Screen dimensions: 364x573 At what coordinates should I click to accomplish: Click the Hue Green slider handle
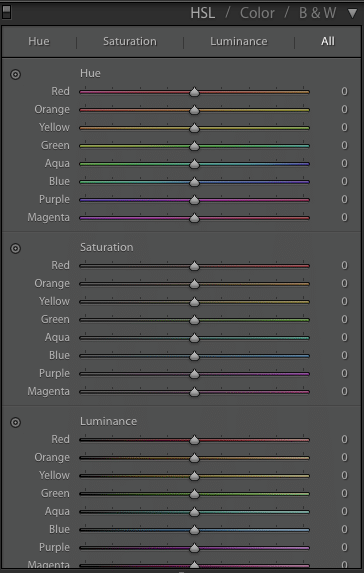(x=194, y=146)
